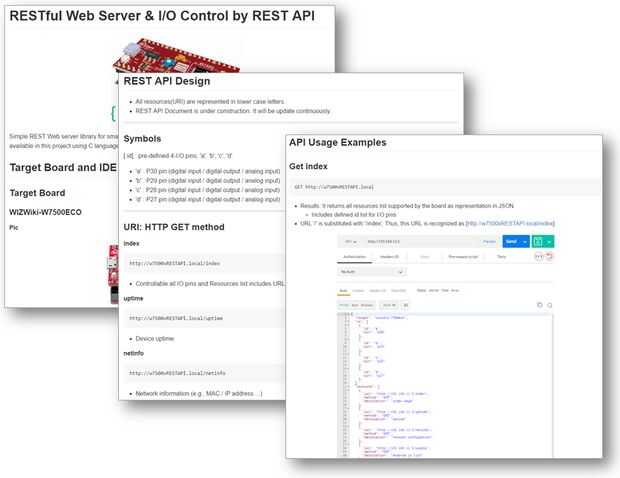Select the Authorization tab in the request
This screenshot has height=478, width=620.
point(354,257)
